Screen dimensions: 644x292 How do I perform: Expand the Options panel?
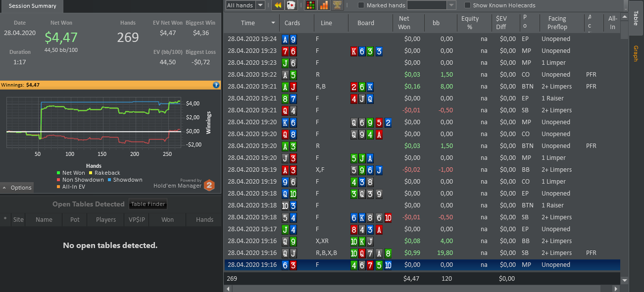[17, 187]
